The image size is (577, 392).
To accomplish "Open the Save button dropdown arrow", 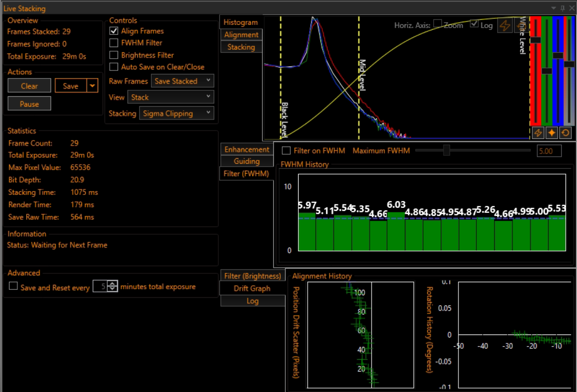I will point(92,86).
